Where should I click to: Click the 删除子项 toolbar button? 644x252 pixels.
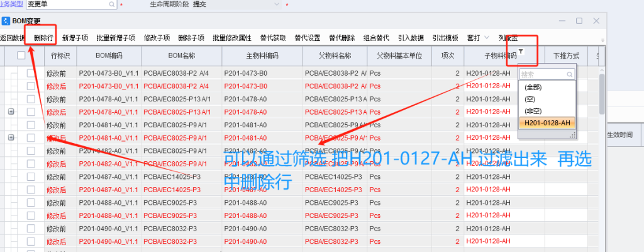tap(191, 38)
